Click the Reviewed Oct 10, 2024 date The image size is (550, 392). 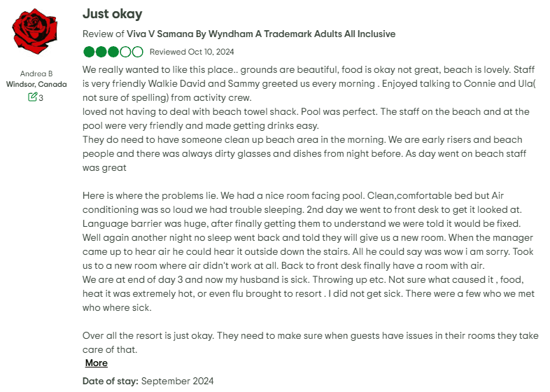192,52
